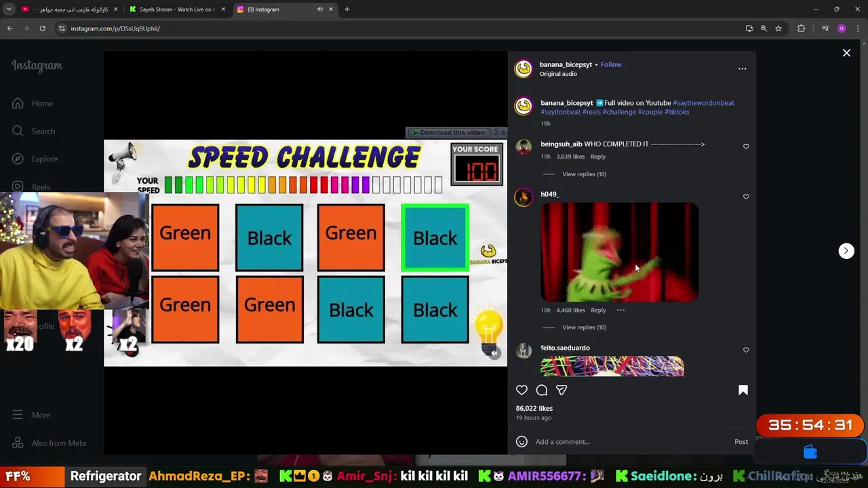868x488 pixels.
Task: Open Instagram Home in the sidebar
Action: point(32,103)
